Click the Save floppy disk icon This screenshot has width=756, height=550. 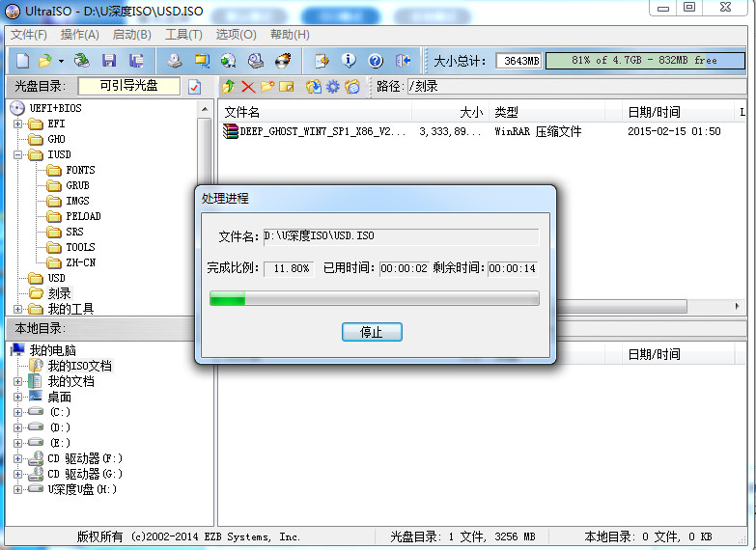(109, 61)
